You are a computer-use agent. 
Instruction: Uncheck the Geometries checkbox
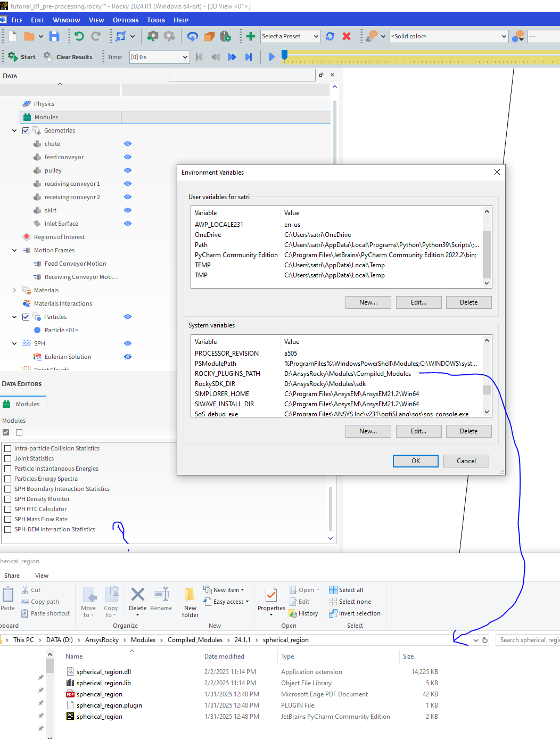26,130
